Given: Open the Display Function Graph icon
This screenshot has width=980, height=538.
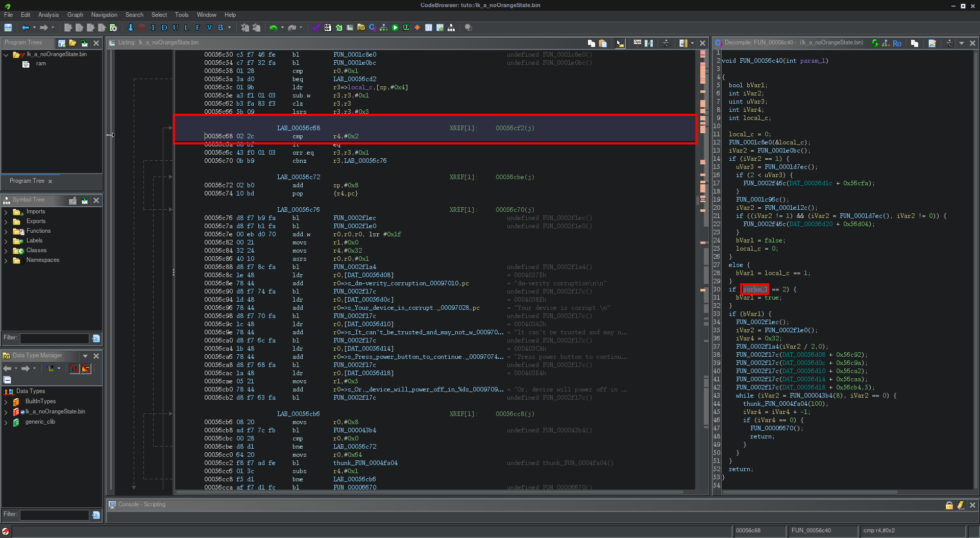Looking at the screenshot, I should (x=383, y=28).
